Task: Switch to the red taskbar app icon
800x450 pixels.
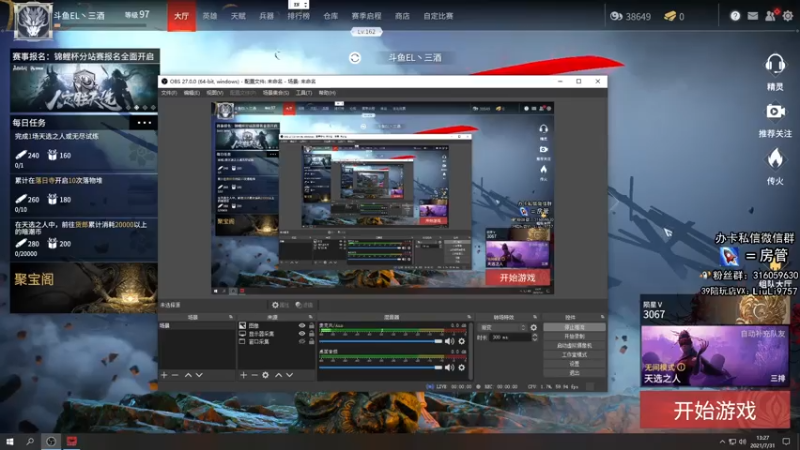Action: coord(71,441)
